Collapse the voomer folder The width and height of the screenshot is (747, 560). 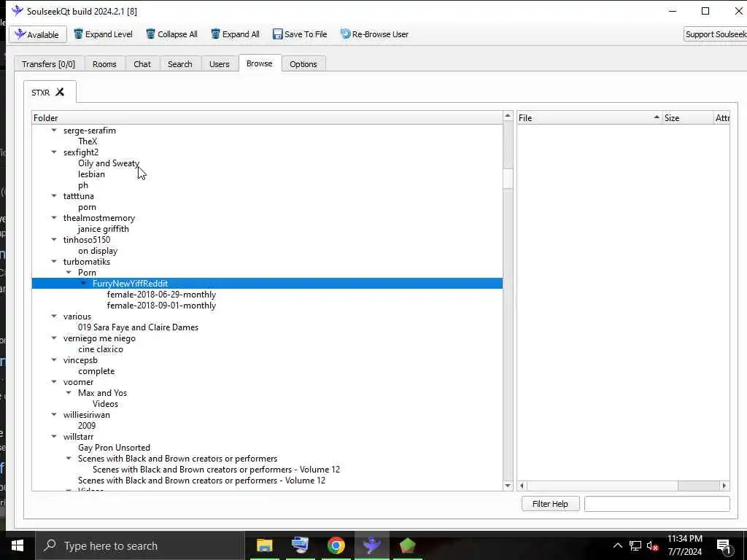pos(54,382)
